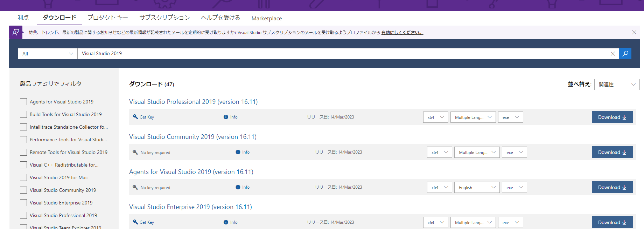This screenshot has width=644, height=229.
Task: Download Agents for Visual Studio 2019
Action: [x=612, y=187]
